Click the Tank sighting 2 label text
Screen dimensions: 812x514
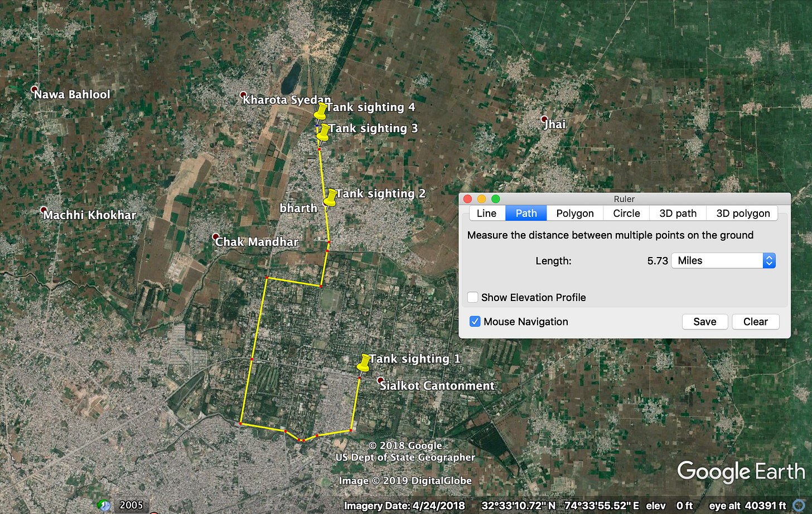380,193
